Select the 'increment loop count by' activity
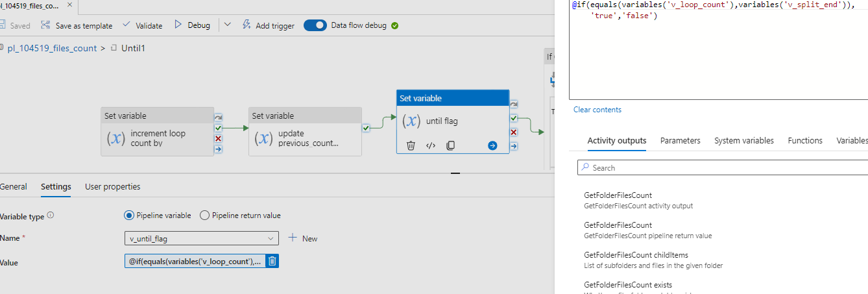This screenshot has width=868, height=294. 157,131
